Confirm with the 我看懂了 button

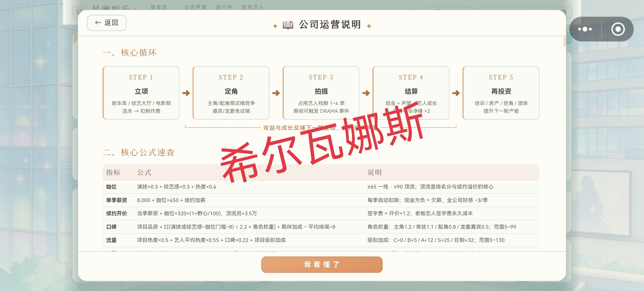[x=322, y=265]
